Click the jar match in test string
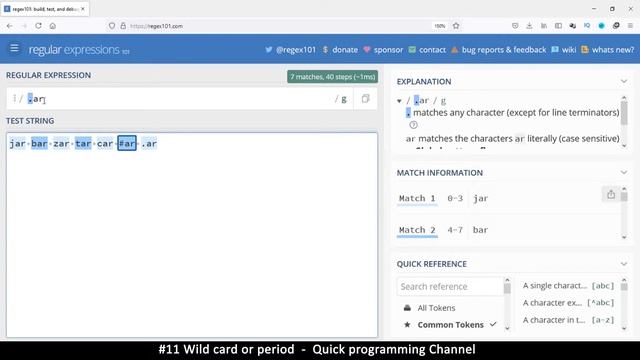The image size is (640, 360). 18,143
